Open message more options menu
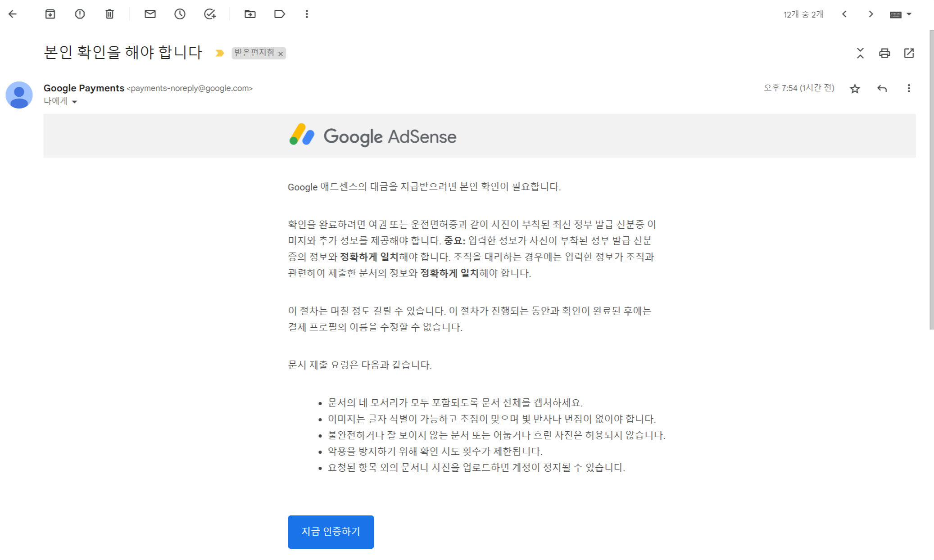The height and width of the screenshot is (560, 934). [909, 88]
